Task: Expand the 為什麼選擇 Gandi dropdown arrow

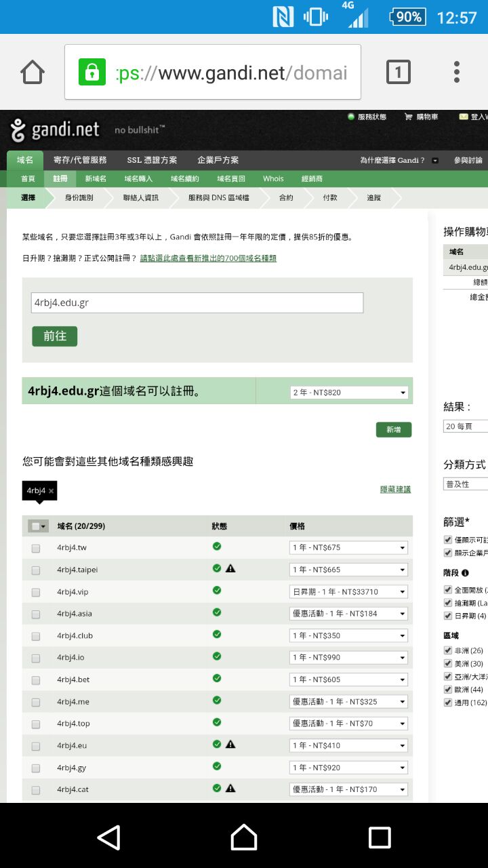Action: tap(435, 161)
